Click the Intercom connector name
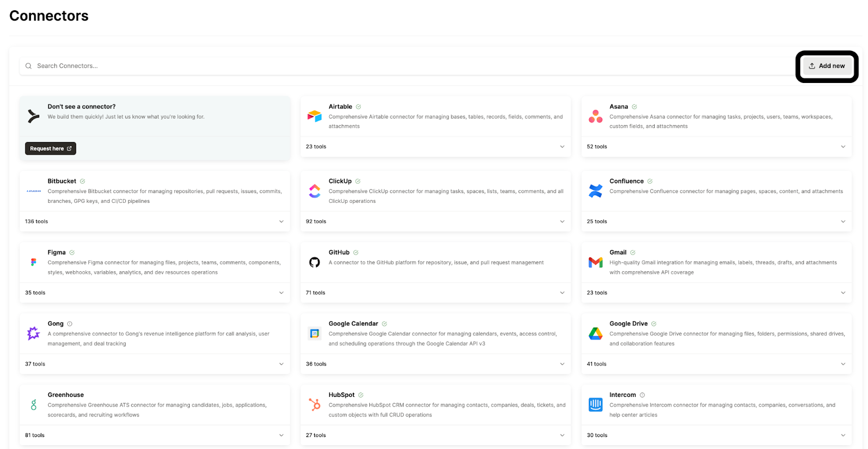Screen dimensions: 868x449 [623, 395]
